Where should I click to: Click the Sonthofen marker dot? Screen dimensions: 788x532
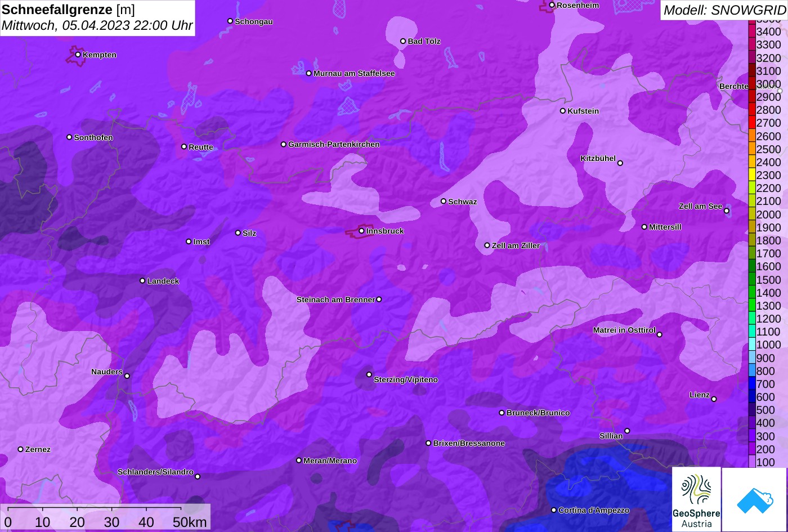pyautogui.click(x=69, y=137)
